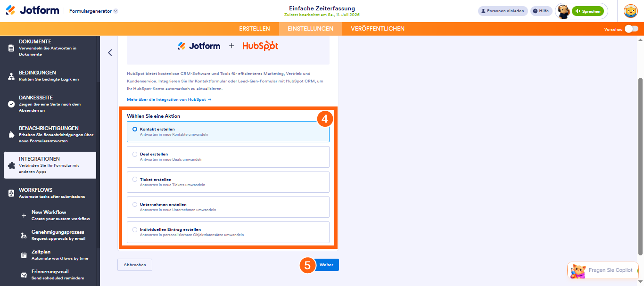Click the sidebar vertical scrollbar
The width and height of the screenshot is (644, 286).
(98, 165)
